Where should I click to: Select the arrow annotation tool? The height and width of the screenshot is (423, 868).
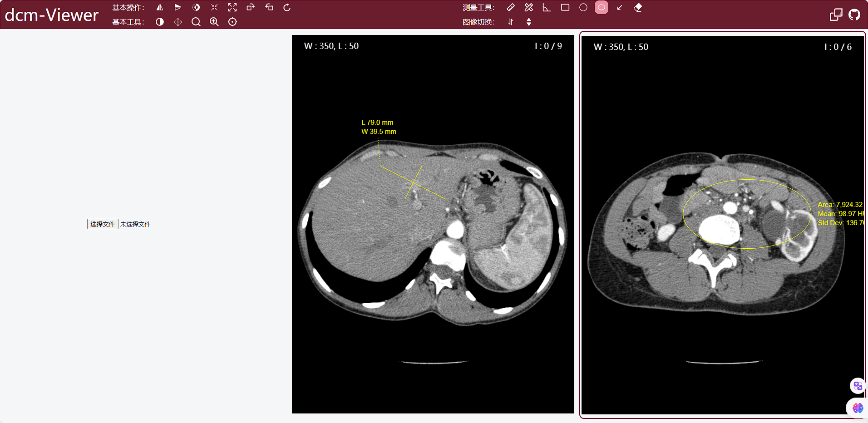click(x=620, y=7)
